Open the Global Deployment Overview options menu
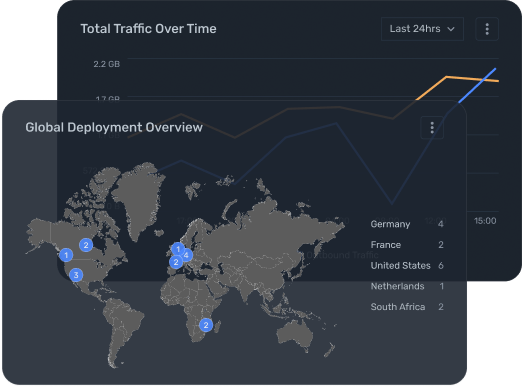The image size is (522, 388). tap(432, 127)
